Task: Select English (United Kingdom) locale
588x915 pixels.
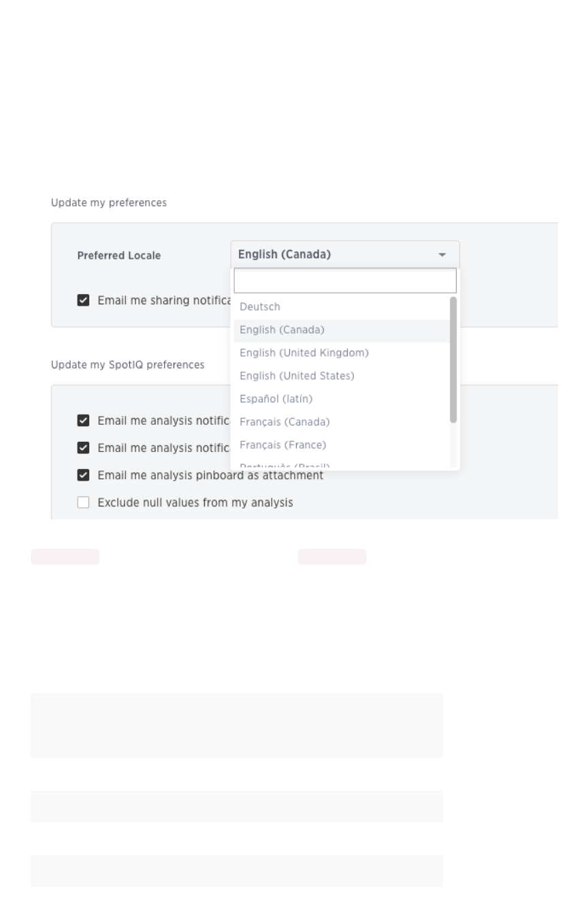Action: tap(304, 353)
